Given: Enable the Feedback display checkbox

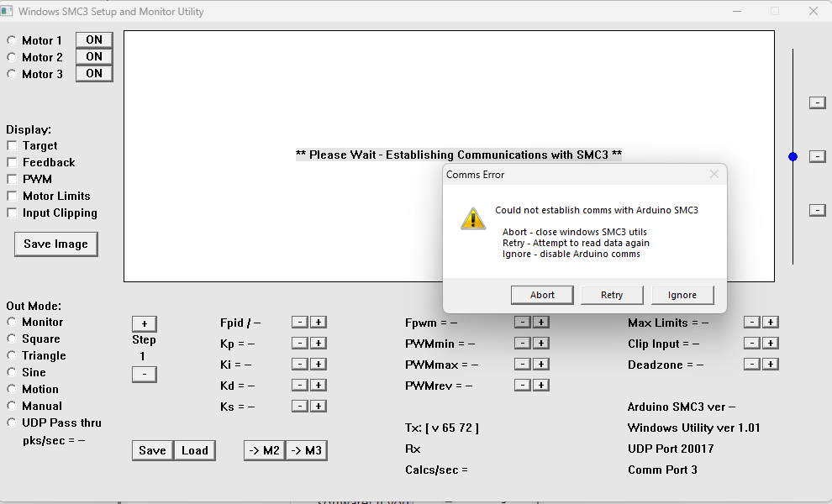Looking at the screenshot, I should tap(13, 162).
